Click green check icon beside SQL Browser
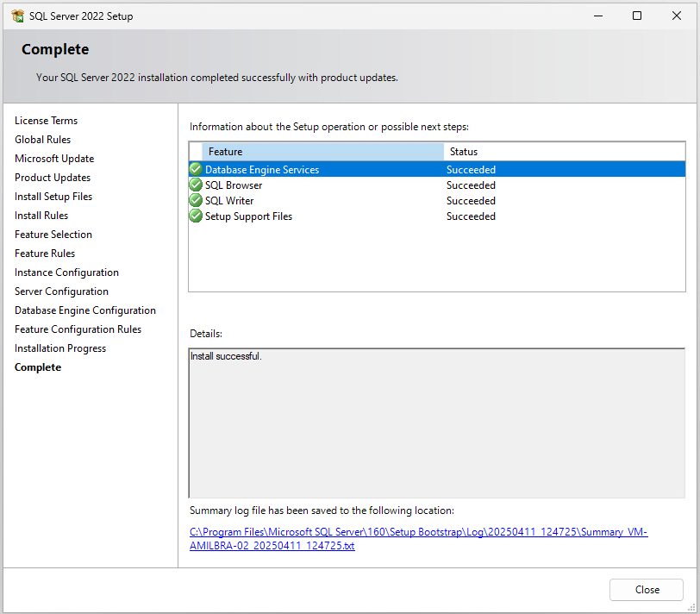This screenshot has width=700, height=614. [196, 185]
